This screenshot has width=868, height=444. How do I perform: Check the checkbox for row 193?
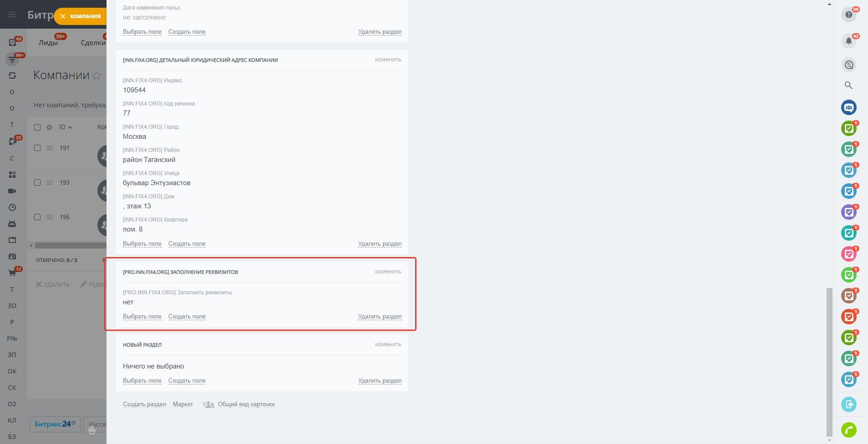click(x=37, y=182)
